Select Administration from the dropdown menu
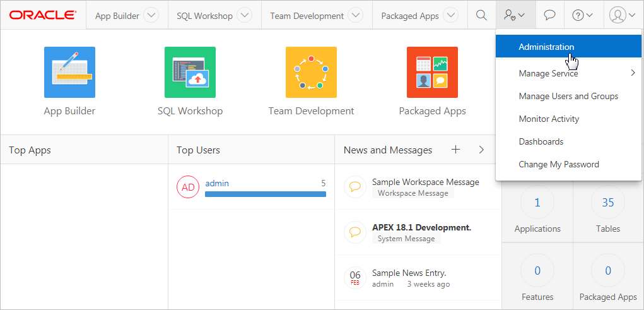 tap(546, 47)
